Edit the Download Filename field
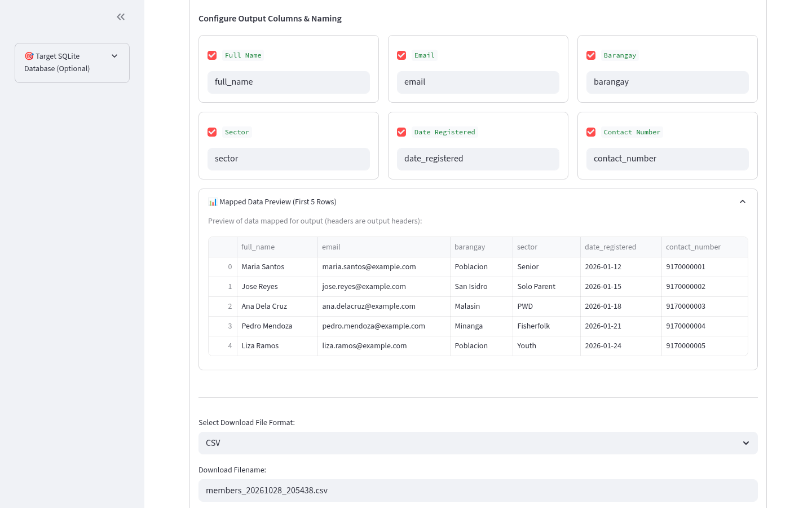This screenshot has height=508, width=812. coord(478,491)
